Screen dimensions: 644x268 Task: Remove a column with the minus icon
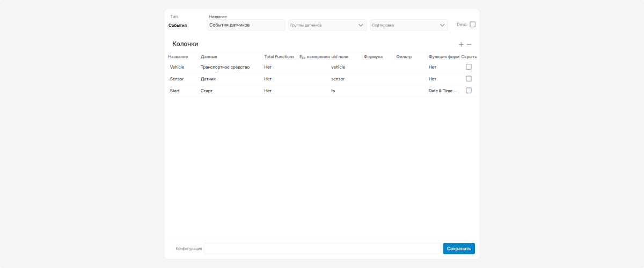pyautogui.click(x=469, y=44)
